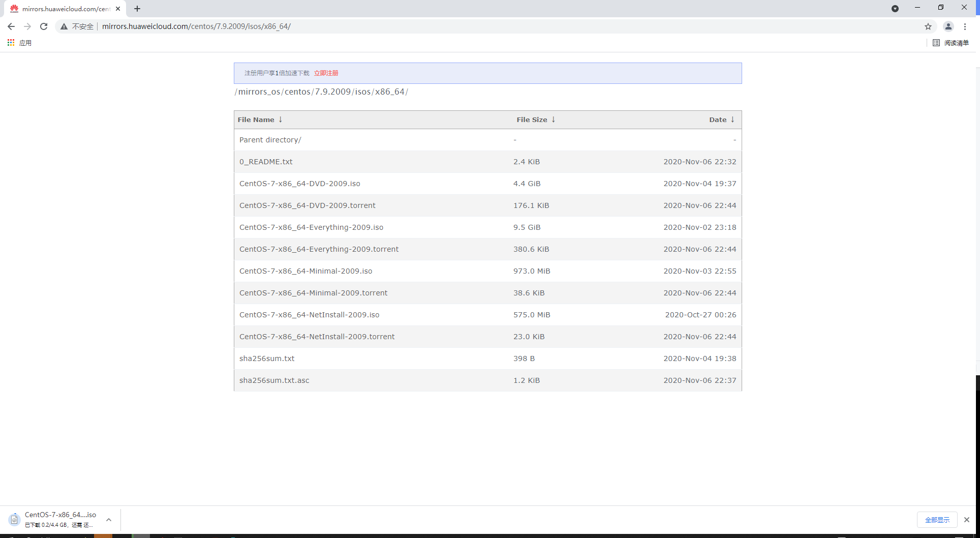
Task: Click the 7.9.2009 breadcrumb segment
Action: (333, 92)
